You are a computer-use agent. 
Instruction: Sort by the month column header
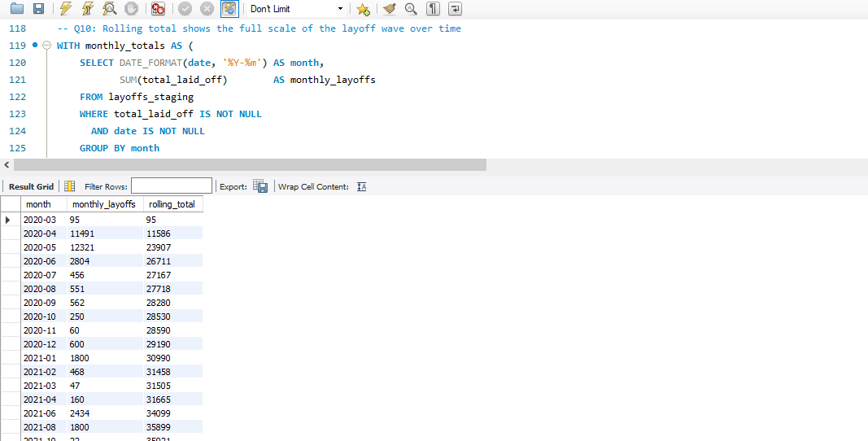[x=44, y=204]
